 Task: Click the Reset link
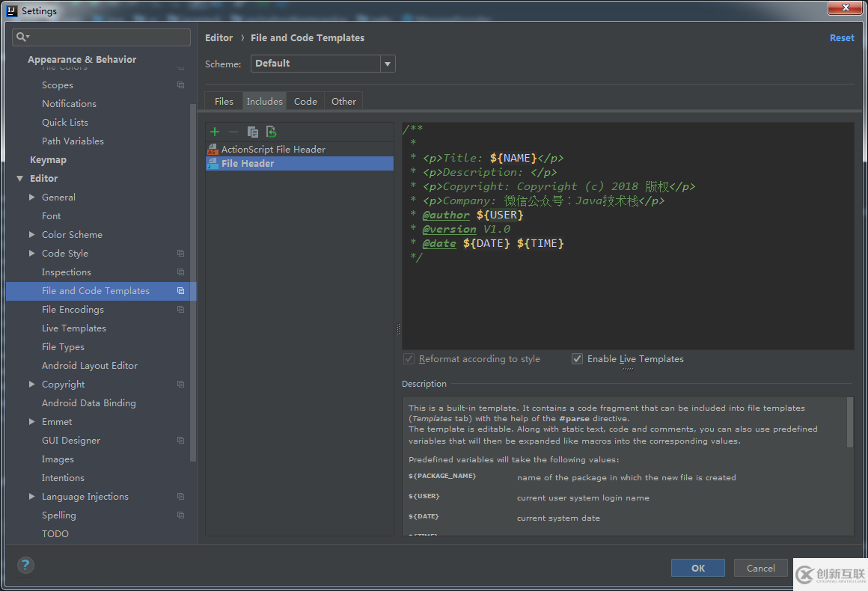click(841, 38)
